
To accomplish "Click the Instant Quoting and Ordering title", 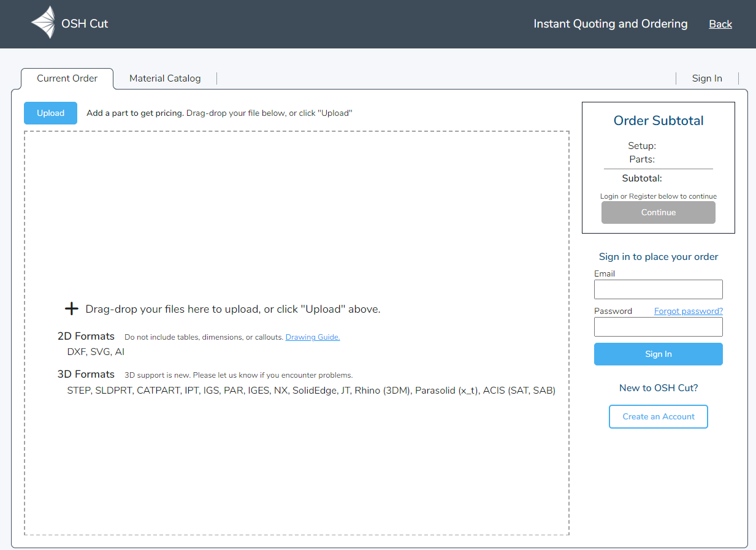I will pos(610,24).
